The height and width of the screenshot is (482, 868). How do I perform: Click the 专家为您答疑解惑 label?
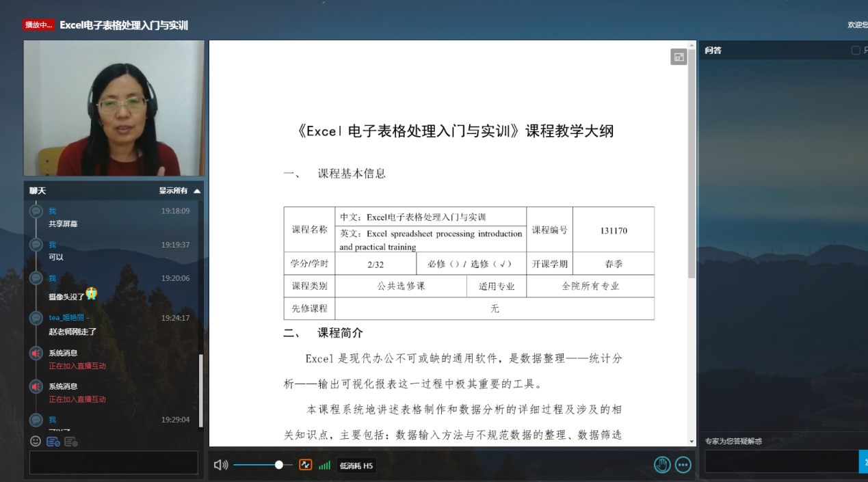(x=733, y=441)
